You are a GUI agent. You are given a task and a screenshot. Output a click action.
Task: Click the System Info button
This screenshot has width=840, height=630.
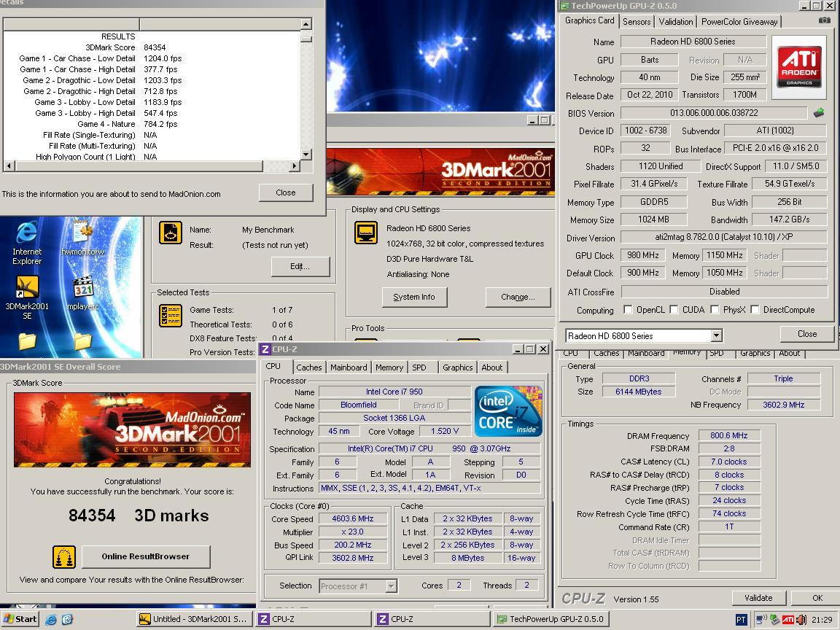(414, 297)
